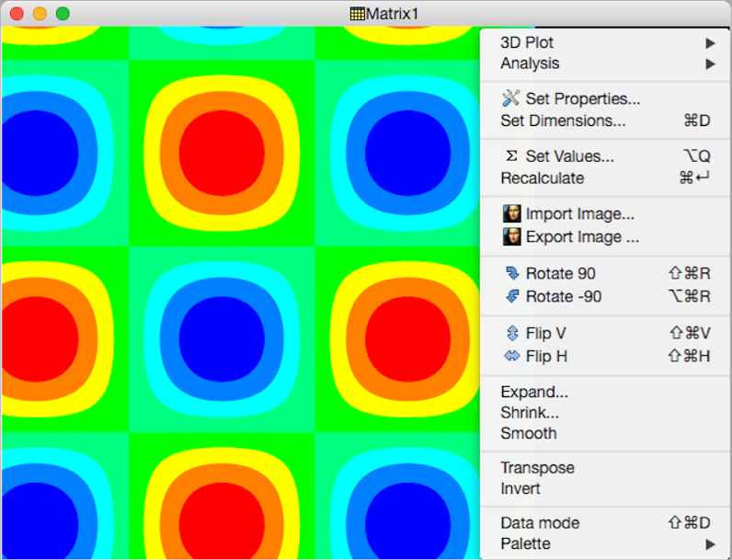Switch the matrix to Data mode
This screenshot has height=560, width=732.
[540, 522]
